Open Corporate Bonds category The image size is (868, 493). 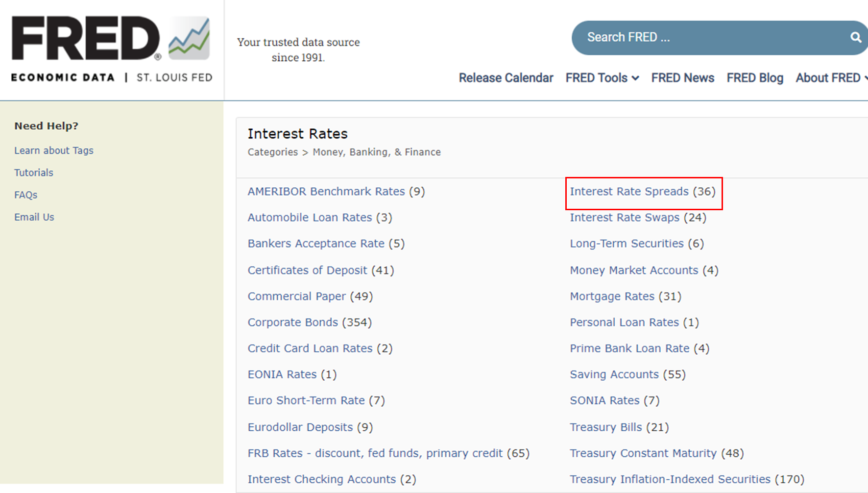292,322
